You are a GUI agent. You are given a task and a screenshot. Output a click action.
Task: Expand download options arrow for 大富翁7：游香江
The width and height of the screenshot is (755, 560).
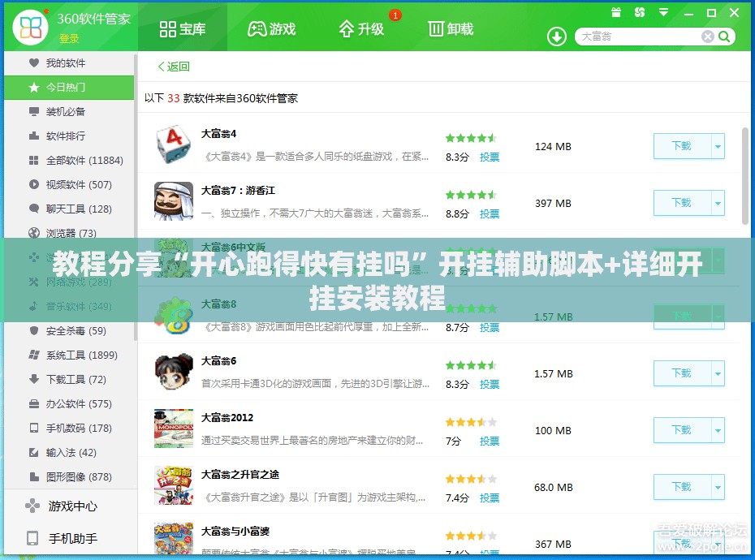tap(718, 203)
